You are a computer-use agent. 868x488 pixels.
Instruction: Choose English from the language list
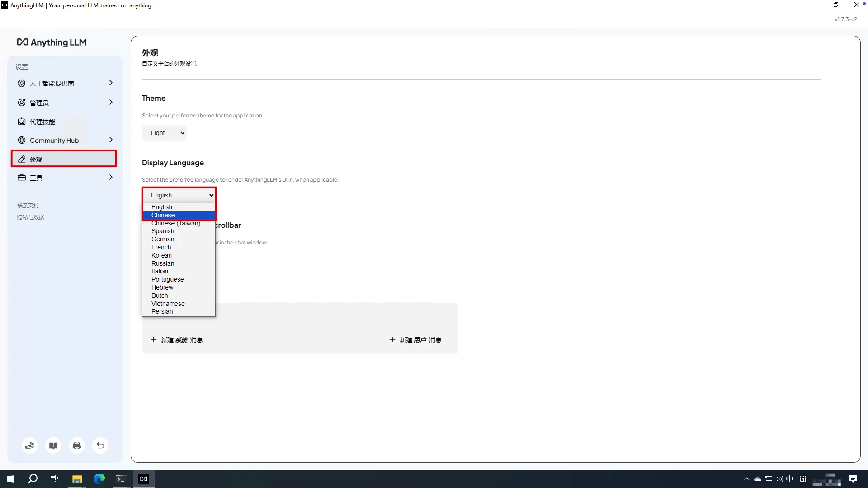click(179, 207)
